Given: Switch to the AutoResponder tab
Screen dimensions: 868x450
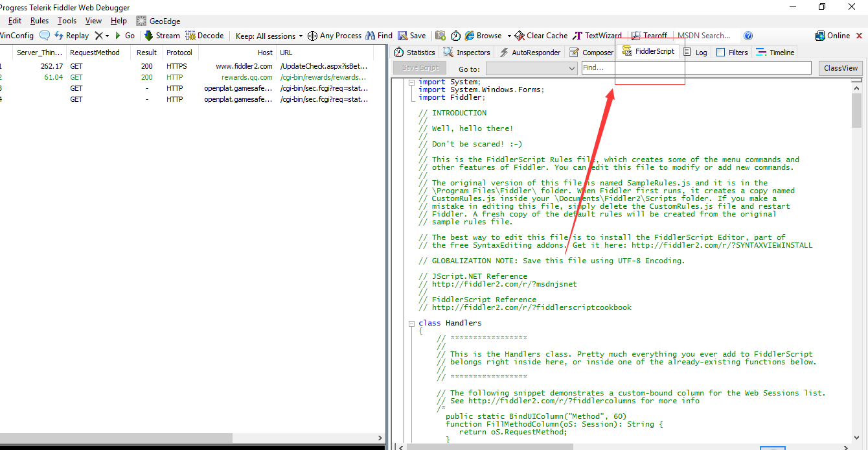Looking at the screenshot, I should [530, 53].
